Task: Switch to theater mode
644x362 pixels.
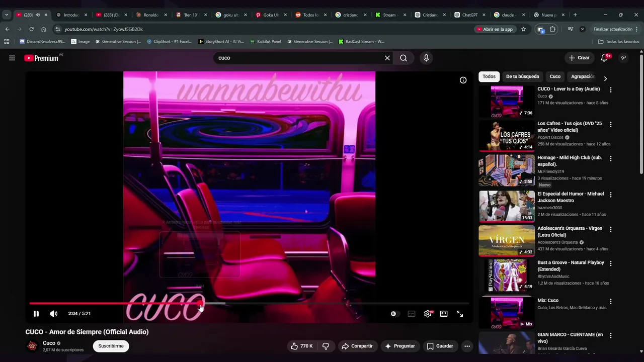Action: point(444,314)
